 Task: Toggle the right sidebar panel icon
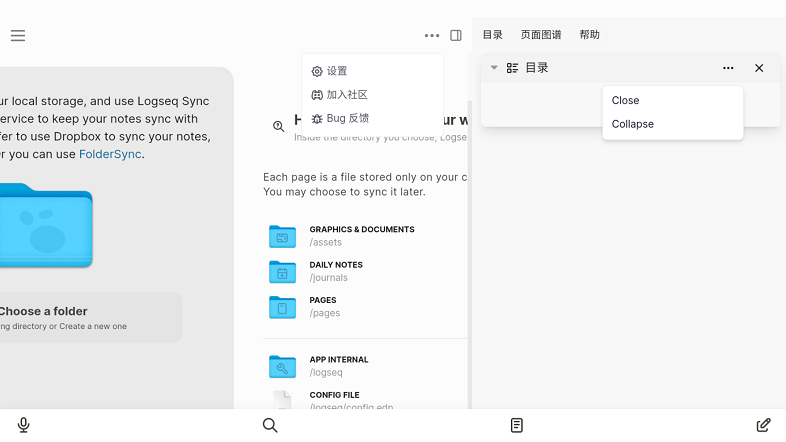coord(456,35)
